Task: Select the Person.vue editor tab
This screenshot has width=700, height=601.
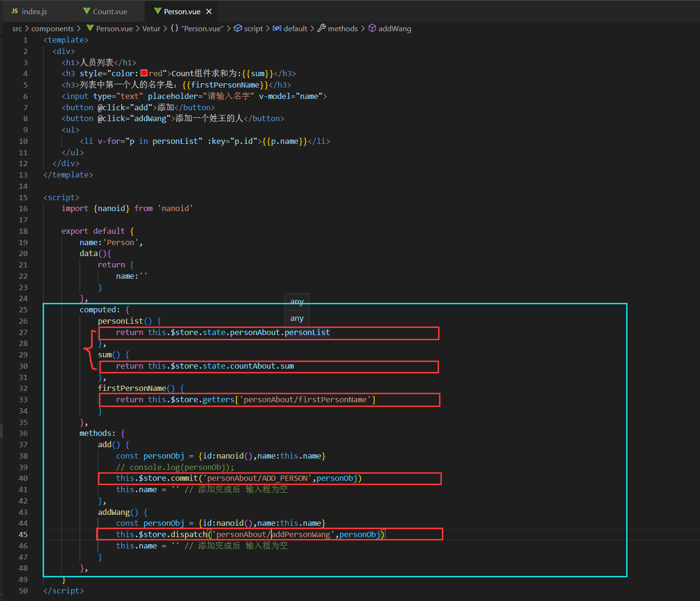Action: [x=182, y=11]
